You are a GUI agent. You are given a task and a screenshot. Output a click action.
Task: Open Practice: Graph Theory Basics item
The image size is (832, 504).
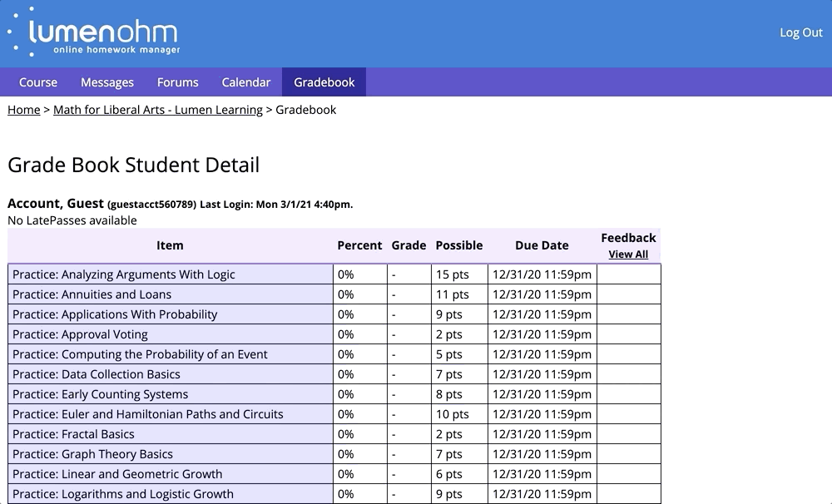click(x=92, y=454)
